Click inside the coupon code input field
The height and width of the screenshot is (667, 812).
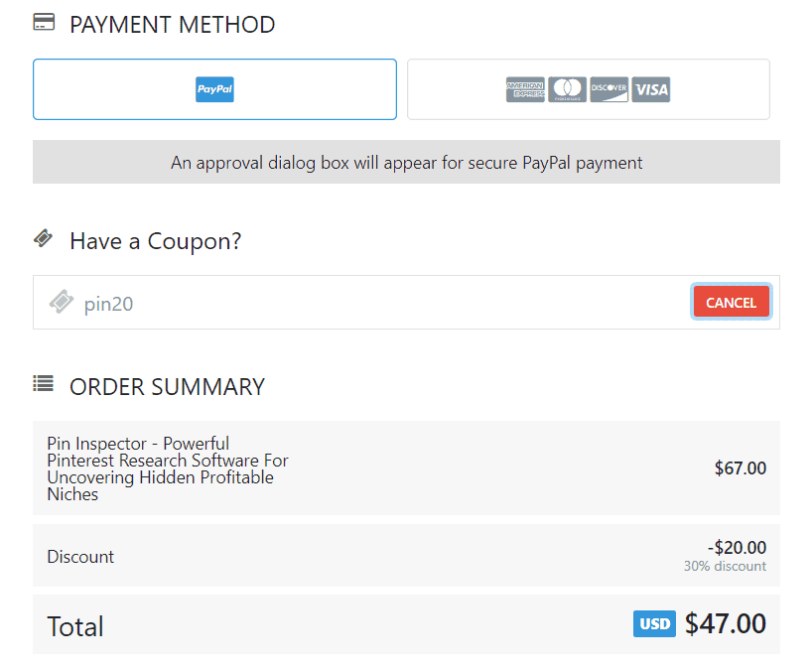[298, 303]
